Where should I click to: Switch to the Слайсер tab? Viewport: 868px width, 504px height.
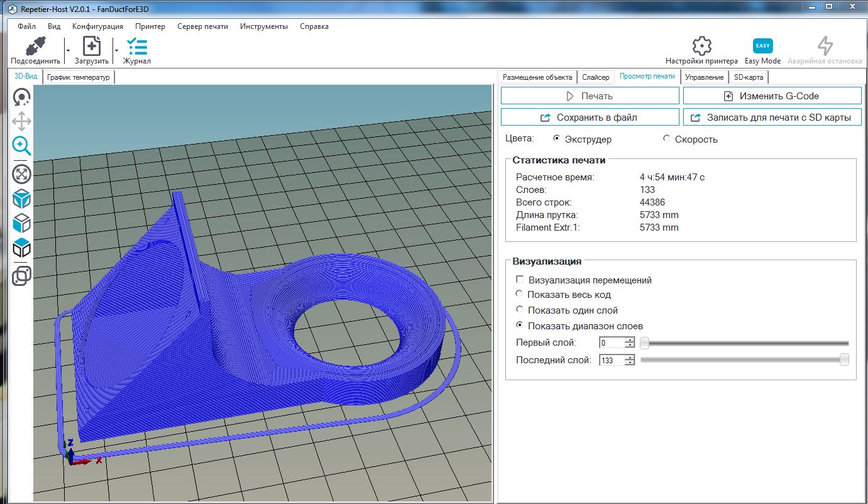[595, 77]
